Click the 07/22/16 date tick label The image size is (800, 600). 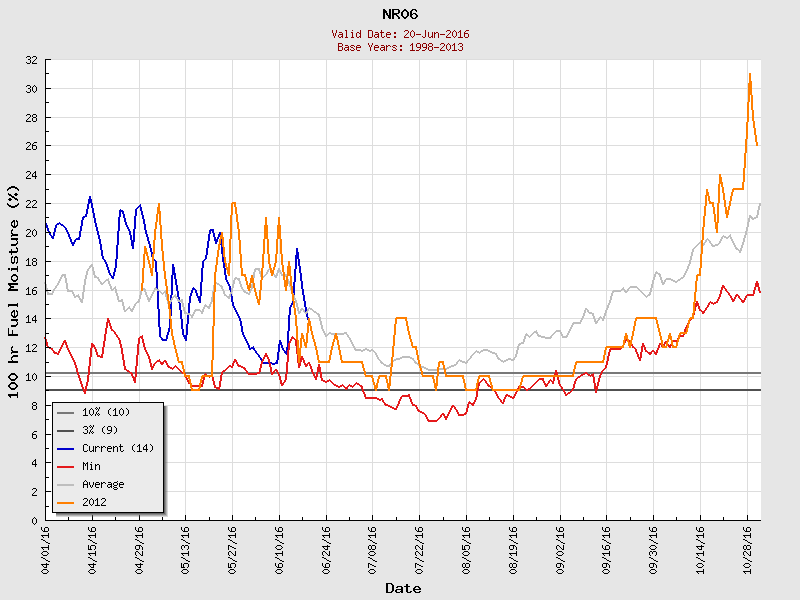(x=419, y=546)
